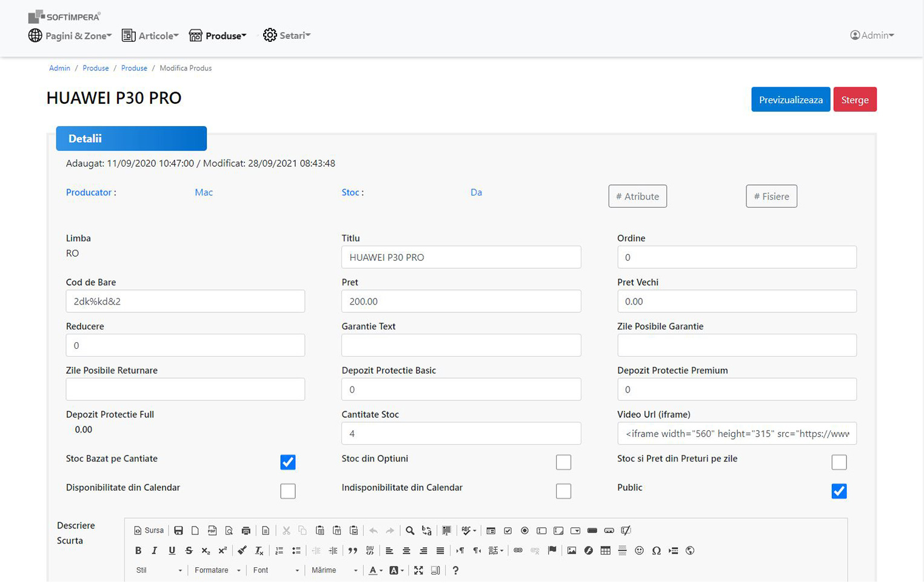This screenshot has width=924, height=586.
Task: Click the Superscript icon
Action: point(223,551)
